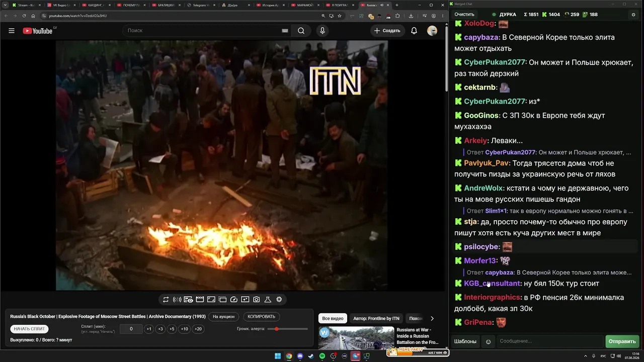Open 'Russians at War' video thumbnail
This screenshot has height=362, width=644.
coord(356,338)
